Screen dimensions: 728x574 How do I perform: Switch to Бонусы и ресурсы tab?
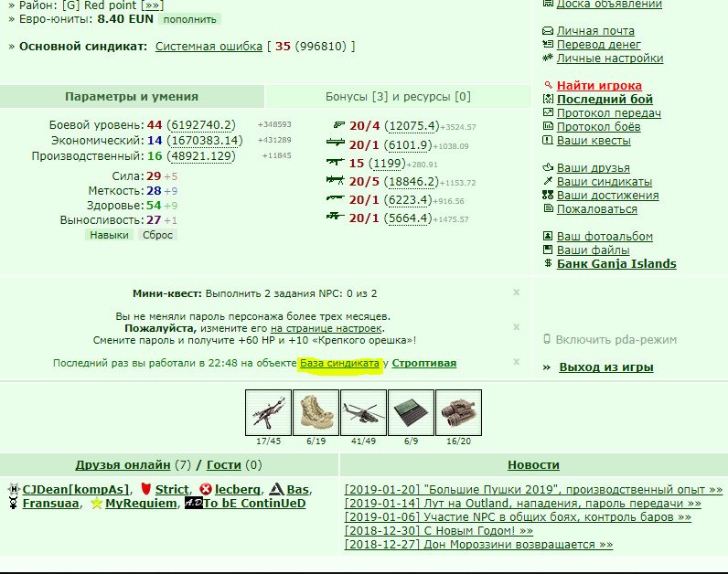(398, 97)
